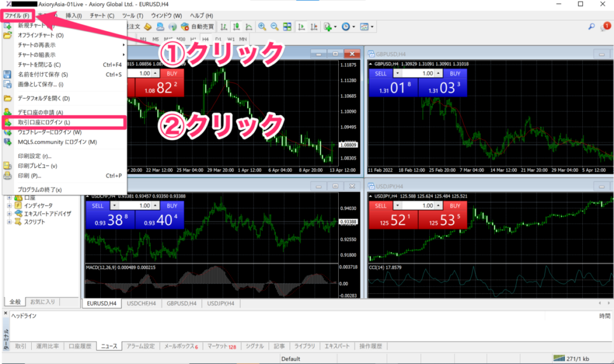Switch to the お気に入り navigator tab
This screenshot has height=364, width=614.
[43, 302]
